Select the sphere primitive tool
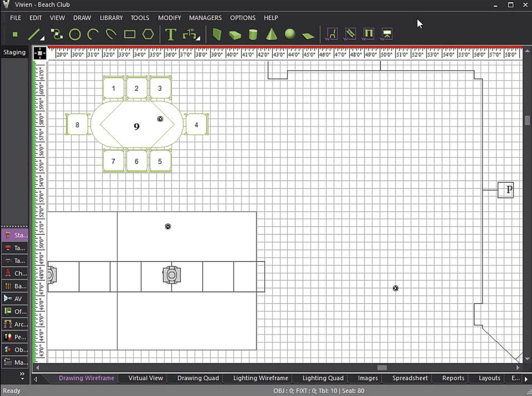 (290, 34)
